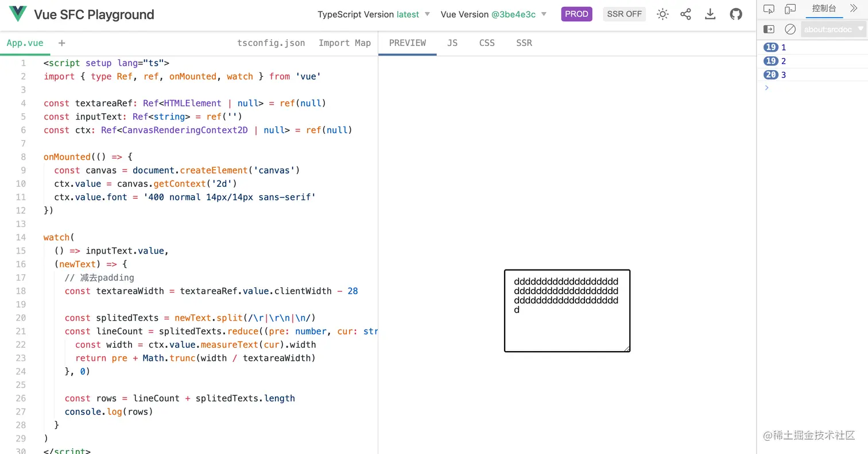Click the Vue logo
The height and width of the screenshot is (454, 868).
pos(18,14)
